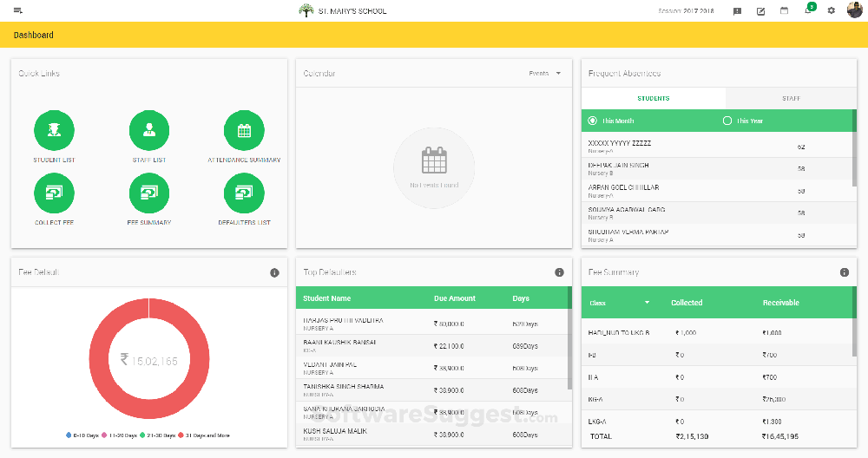Select the This Year radio button

coord(727,121)
